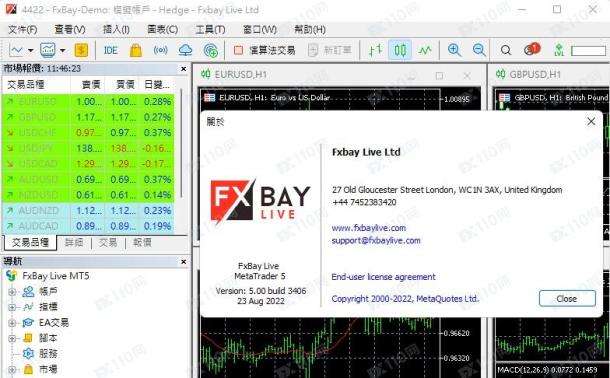Viewport: 610px width, 378px height.
Task: Select FxBay Live MT5 navigator root
Action: [56, 276]
